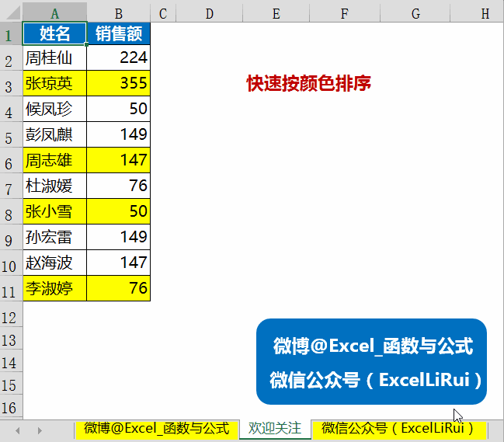Click the 149 next to 孙宏雷
The width and height of the screenshot is (504, 442).
[119, 237]
